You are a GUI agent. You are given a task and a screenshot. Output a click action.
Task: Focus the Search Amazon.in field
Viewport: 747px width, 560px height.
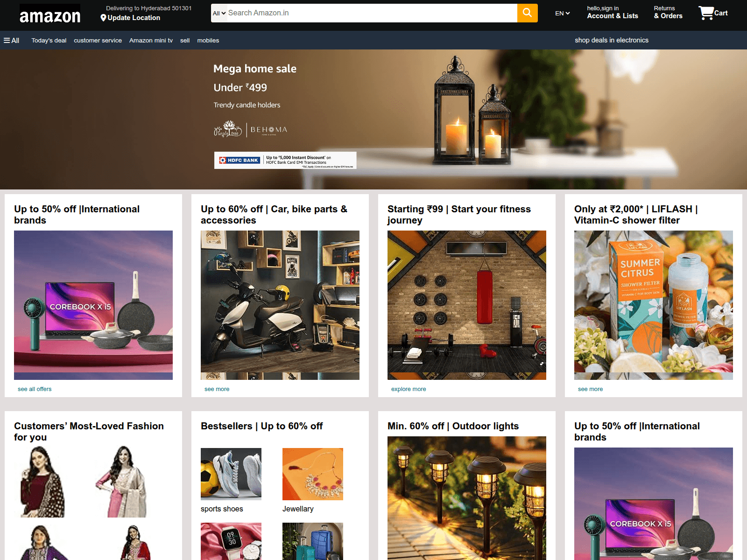click(x=371, y=13)
